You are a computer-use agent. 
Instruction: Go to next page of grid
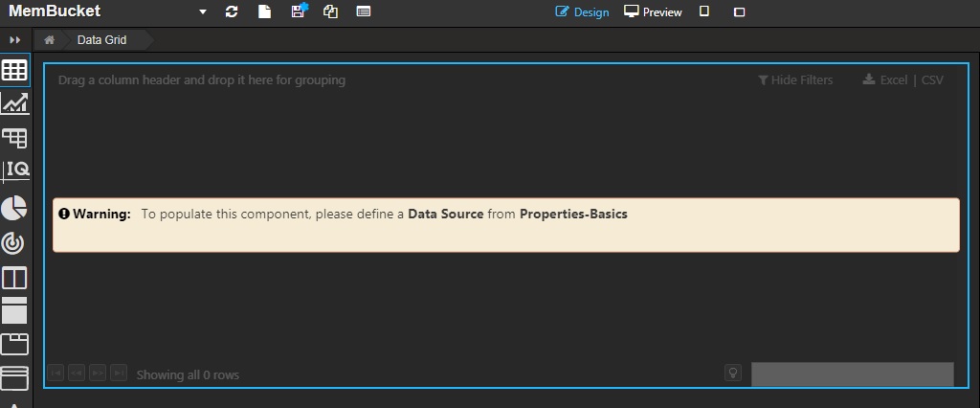(x=98, y=373)
